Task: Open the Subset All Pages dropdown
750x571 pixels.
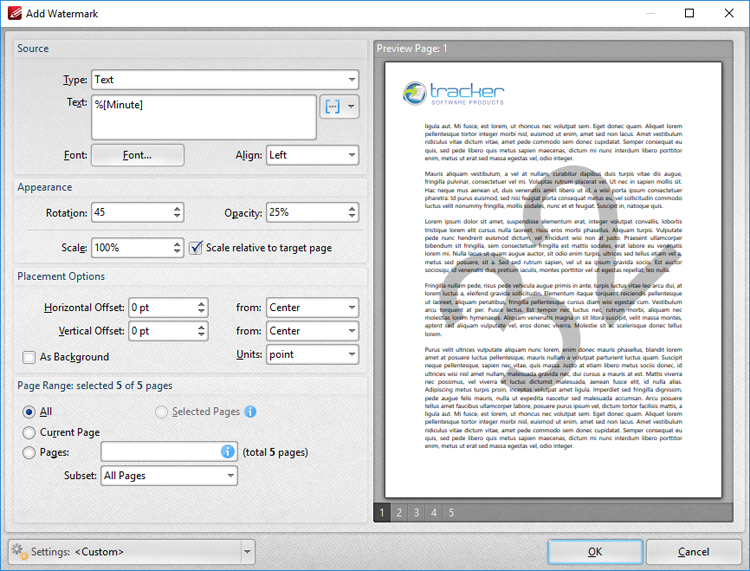Action: 169,475
